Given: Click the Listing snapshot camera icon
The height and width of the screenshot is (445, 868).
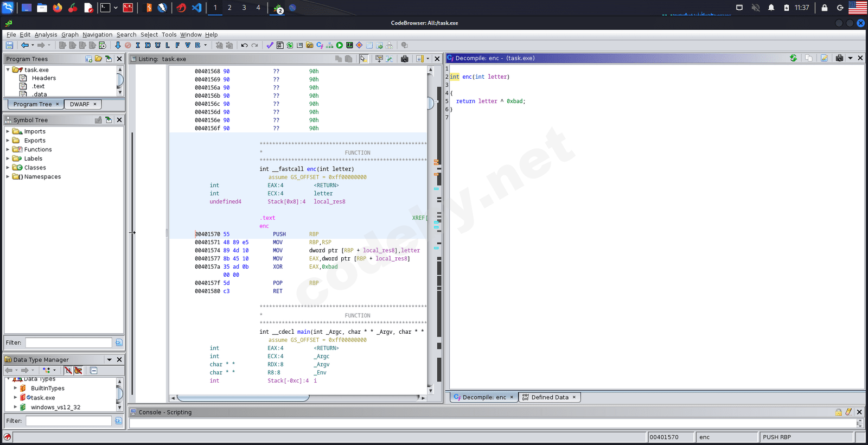Looking at the screenshot, I should 404,59.
